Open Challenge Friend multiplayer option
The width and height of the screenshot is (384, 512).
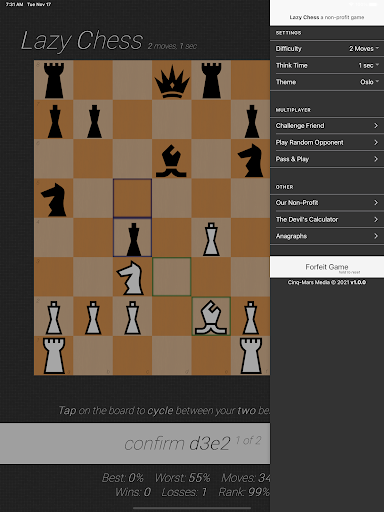[x=327, y=126]
